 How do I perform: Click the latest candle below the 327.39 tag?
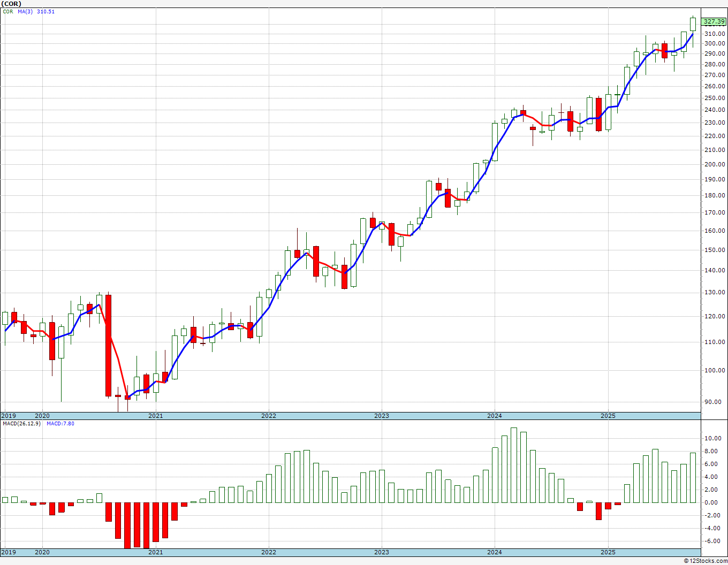(x=693, y=24)
